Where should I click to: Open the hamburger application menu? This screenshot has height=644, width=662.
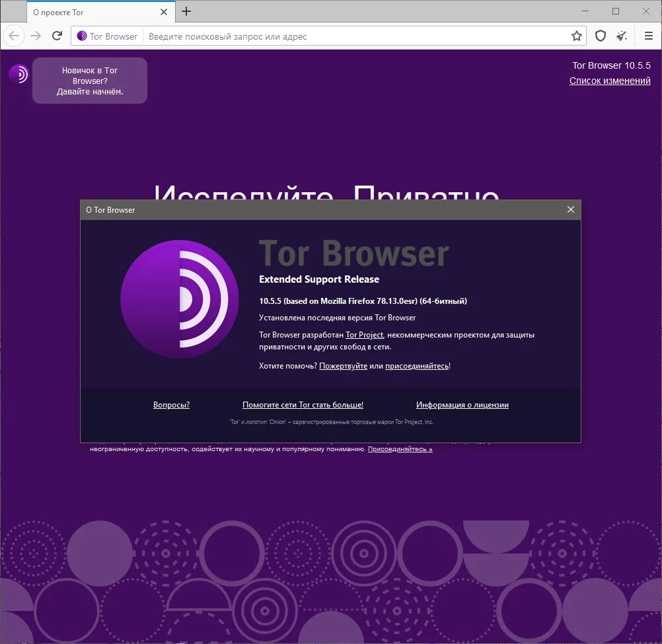(649, 36)
